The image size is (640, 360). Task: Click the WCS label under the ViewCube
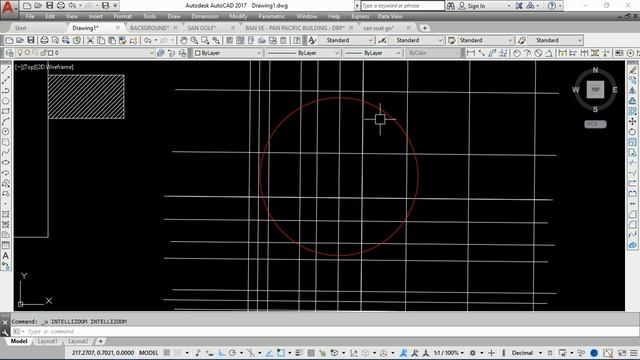click(x=595, y=124)
